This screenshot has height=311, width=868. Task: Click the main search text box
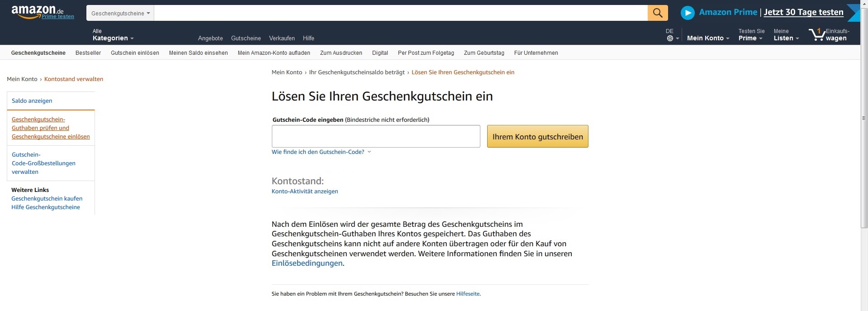[400, 13]
